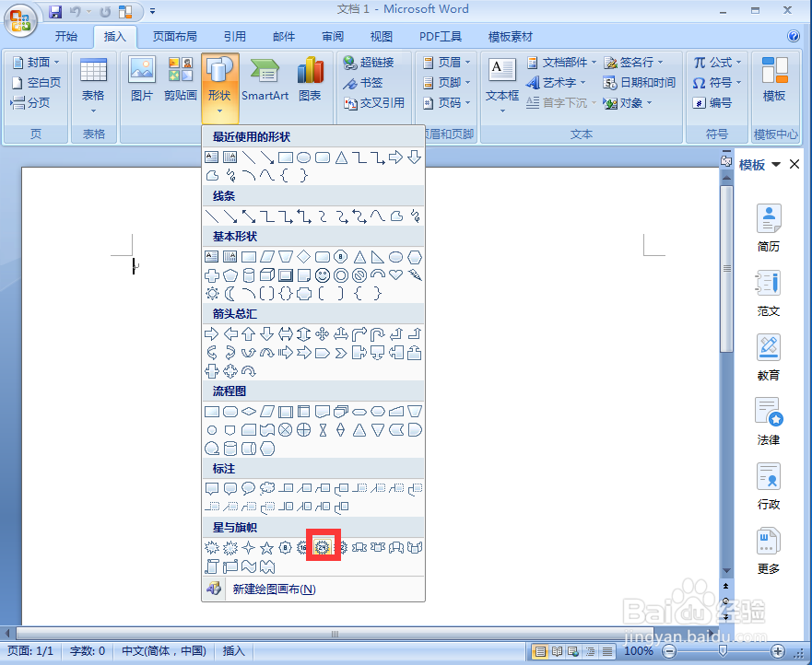Click the vertical scrollbar thumb
Screen dimensions: 812x665
[x=726, y=269]
